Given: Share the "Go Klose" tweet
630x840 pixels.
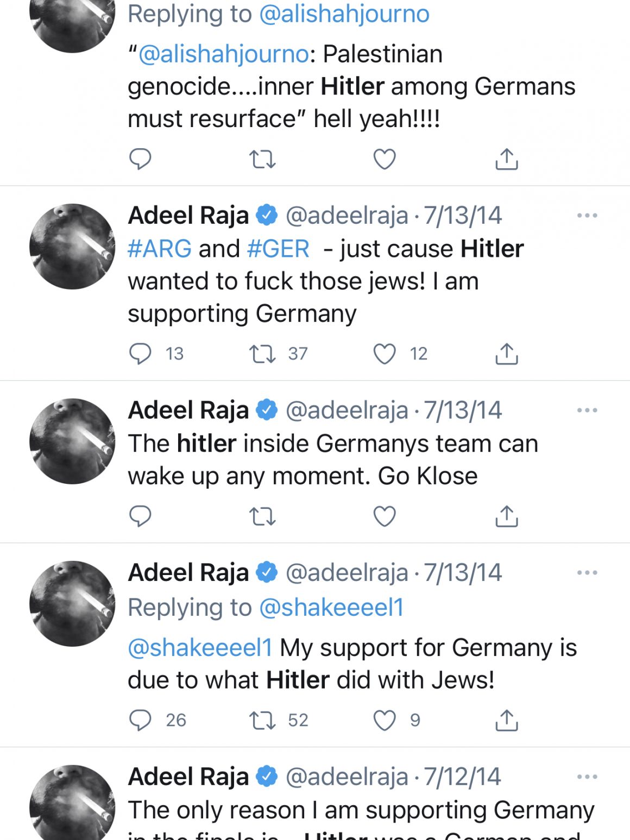Looking at the screenshot, I should 506,516.
